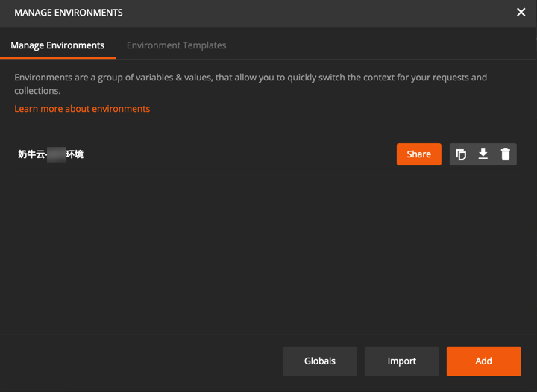
Task: Open the Globals variables editor
Action: (320, 361)
